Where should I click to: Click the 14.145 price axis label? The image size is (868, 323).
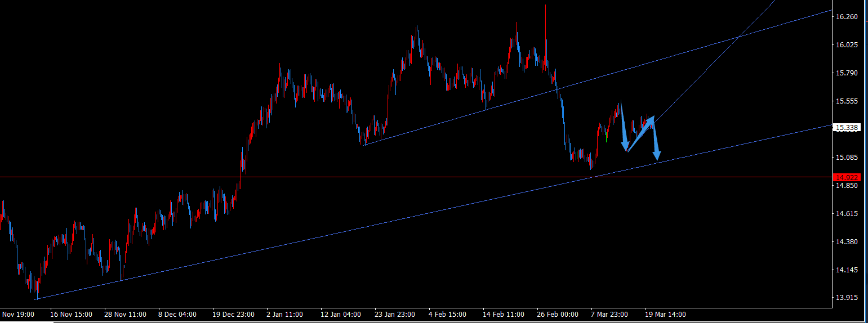point(847,270)
